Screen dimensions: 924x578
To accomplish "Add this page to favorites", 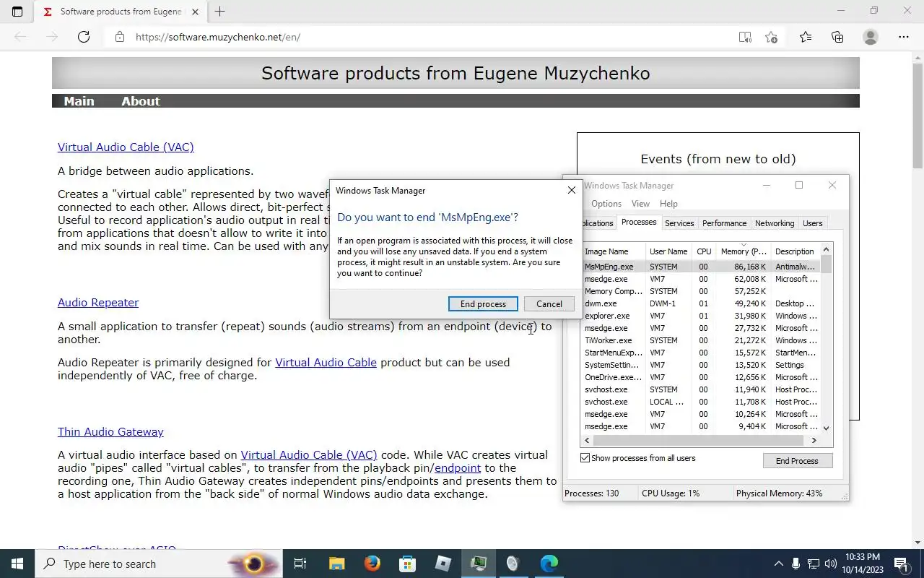I will tap(771, 37).
